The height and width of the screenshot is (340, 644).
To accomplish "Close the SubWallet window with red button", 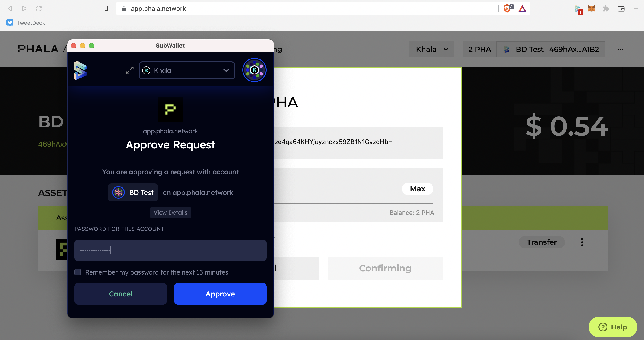I will [x=74, y=46].
